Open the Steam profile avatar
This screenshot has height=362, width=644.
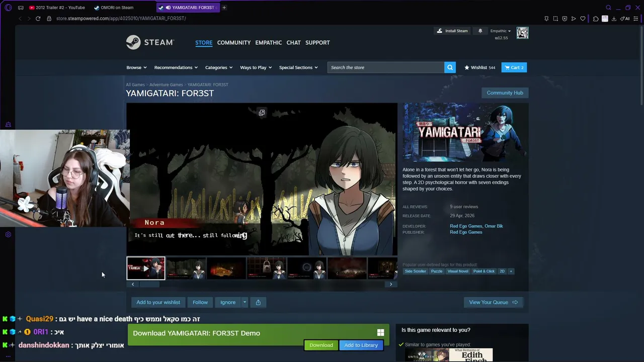click(x=522, y=33)
